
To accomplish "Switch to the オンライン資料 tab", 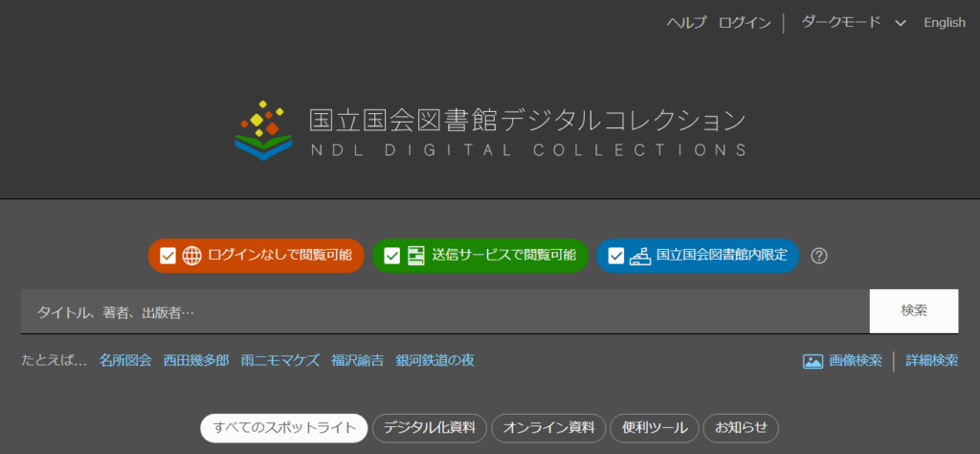I will click(548, 428).
